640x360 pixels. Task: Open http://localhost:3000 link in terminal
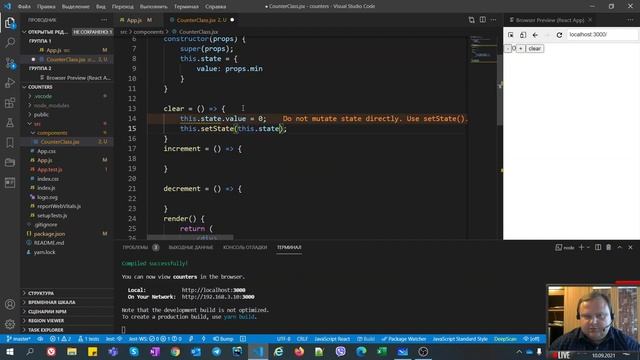pyautogui.click(x=213, y=290)
